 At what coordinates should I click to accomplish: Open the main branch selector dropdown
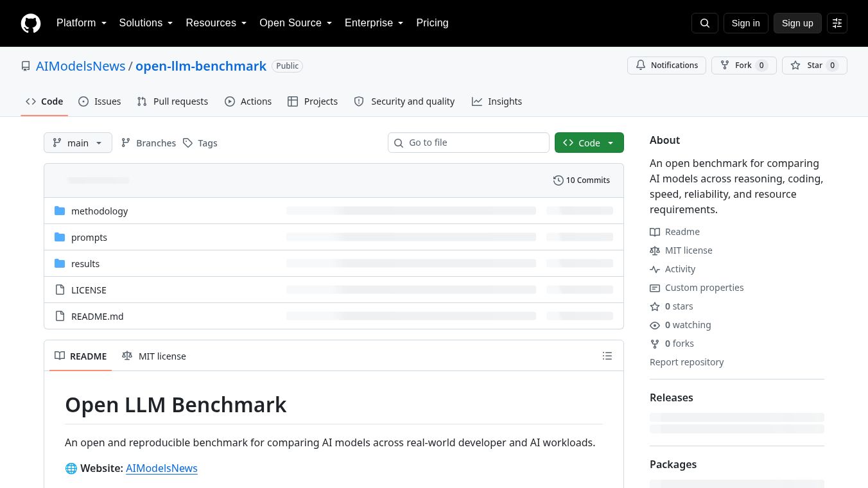tap(78, 143)
